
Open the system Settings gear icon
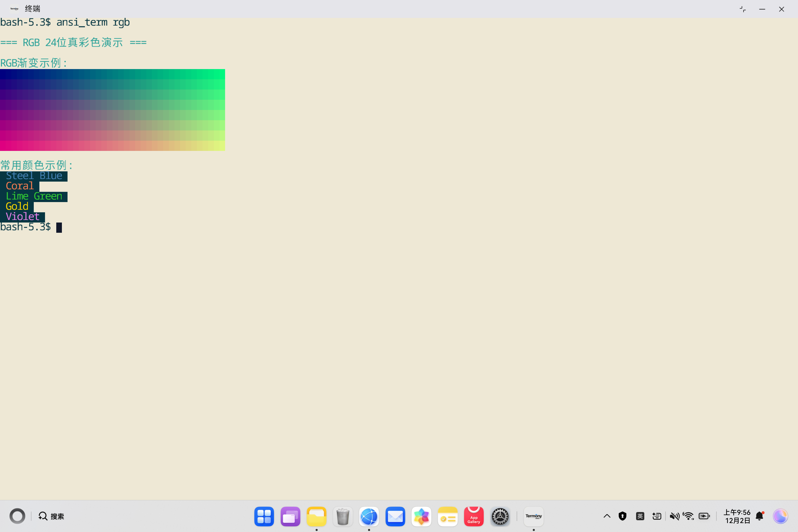(500, 516)
